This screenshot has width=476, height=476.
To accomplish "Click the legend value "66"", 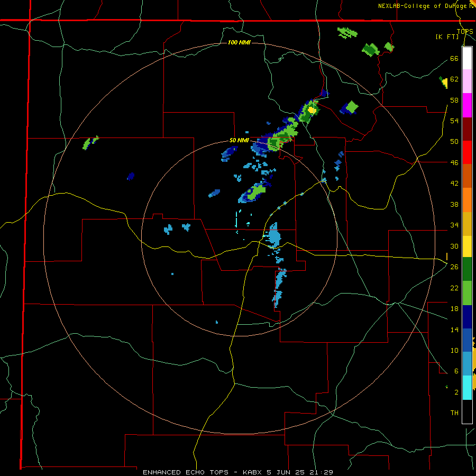I will pos(454,58).
